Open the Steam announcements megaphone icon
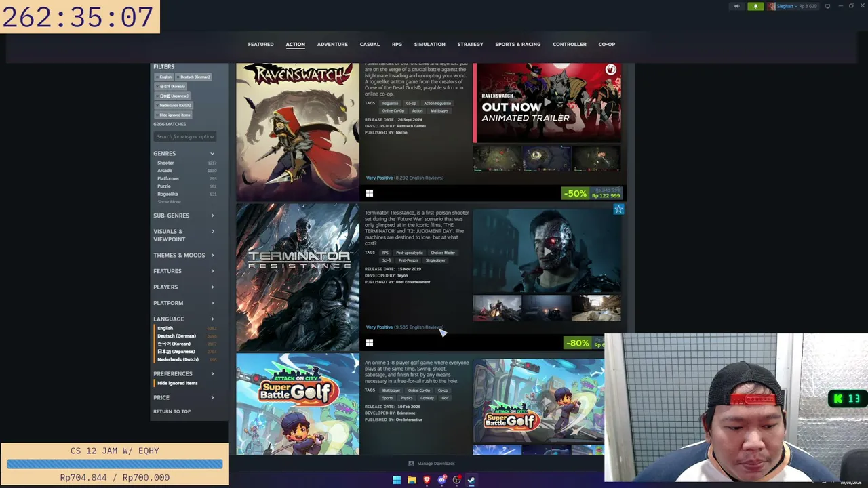 click(x=736, y=6)
